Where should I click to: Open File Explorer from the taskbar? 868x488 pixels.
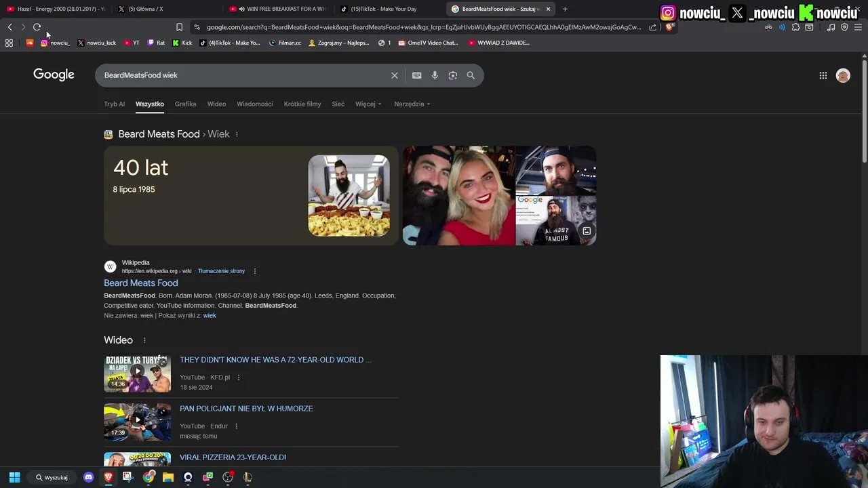167,477
